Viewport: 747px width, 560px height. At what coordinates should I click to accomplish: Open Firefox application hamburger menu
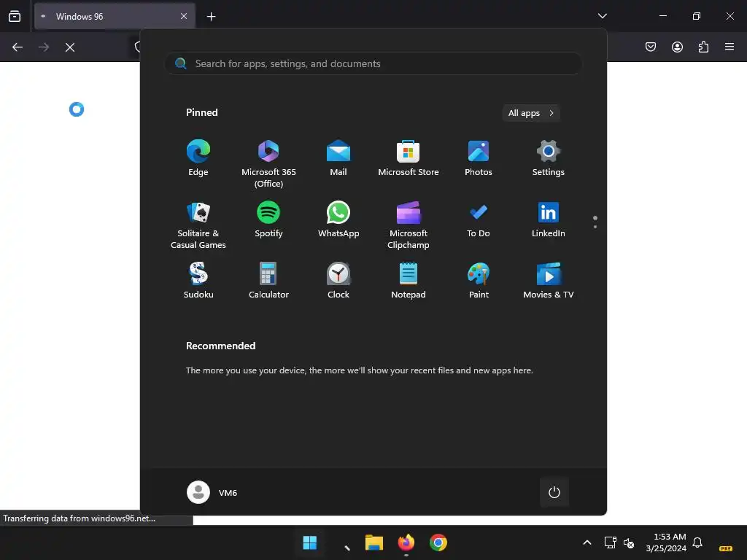(729, 47)
